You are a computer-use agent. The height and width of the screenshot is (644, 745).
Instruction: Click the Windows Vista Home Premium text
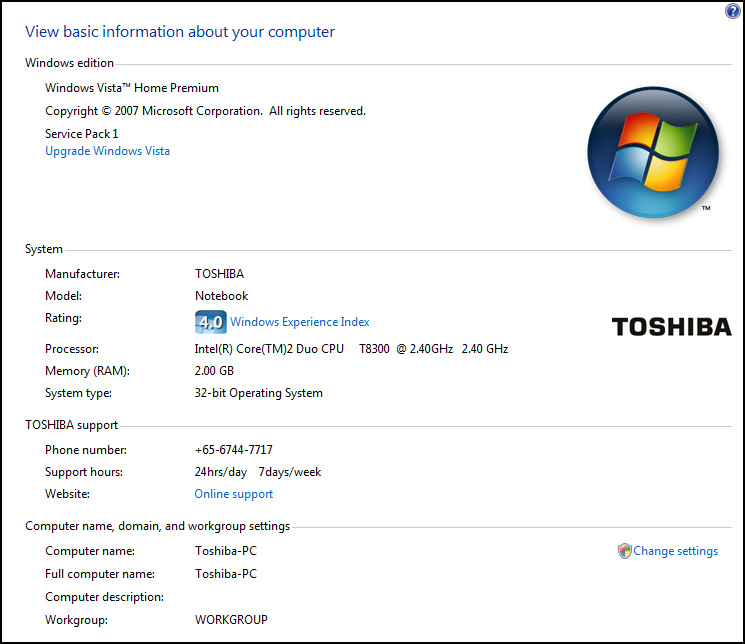click(x=132, y=88)
